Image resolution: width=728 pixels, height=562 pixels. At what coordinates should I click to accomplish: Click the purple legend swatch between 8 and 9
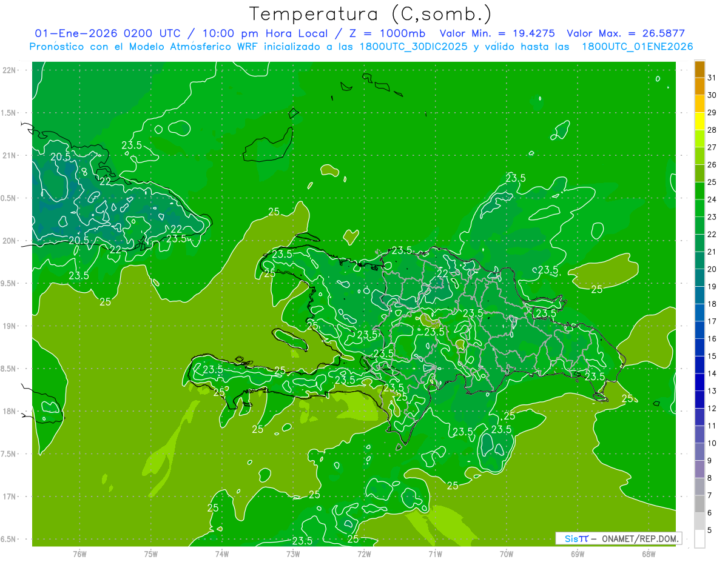[699, 470]
